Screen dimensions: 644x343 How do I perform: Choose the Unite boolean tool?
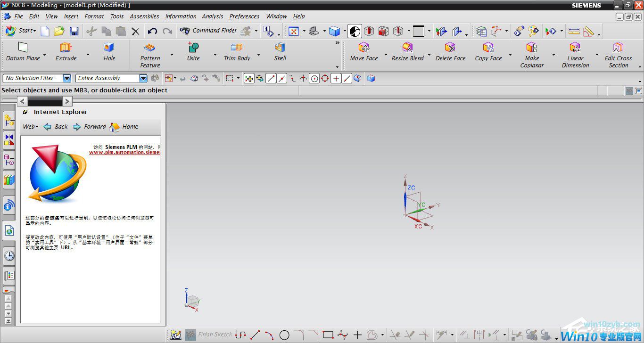coord(193,51)
